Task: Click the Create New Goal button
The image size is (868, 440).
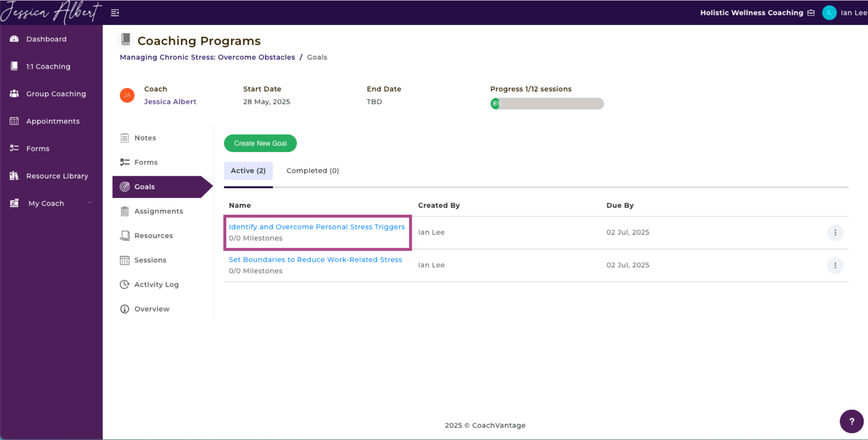Action: (x=260, y=143)
